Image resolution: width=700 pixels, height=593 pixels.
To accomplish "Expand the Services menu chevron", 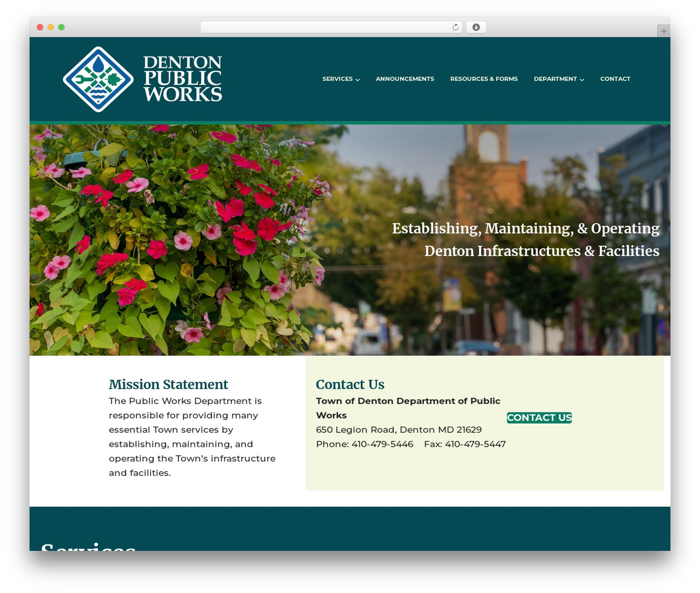I will [358, 79].
